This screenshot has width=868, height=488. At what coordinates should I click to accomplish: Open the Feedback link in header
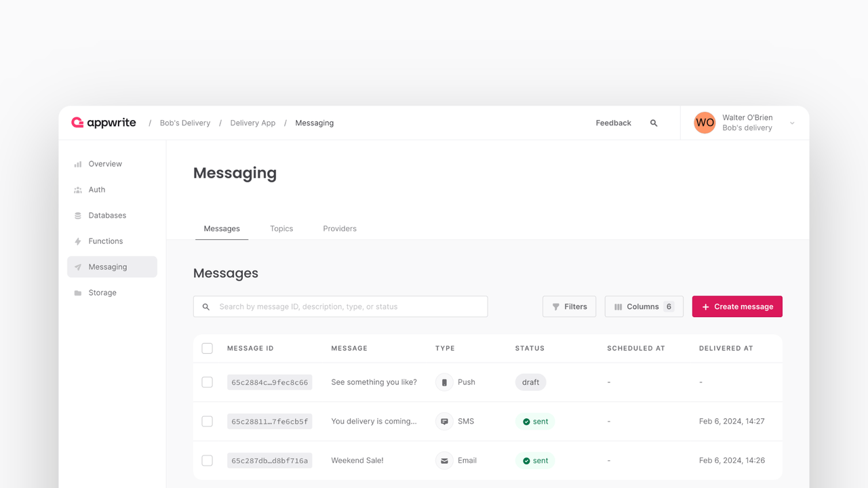613,123
